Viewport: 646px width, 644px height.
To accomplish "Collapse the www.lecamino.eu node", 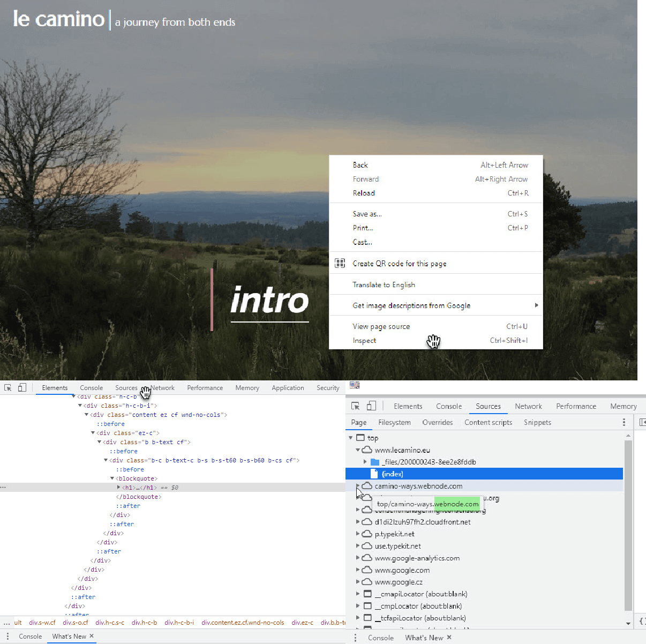I will [x=358, y=450].
